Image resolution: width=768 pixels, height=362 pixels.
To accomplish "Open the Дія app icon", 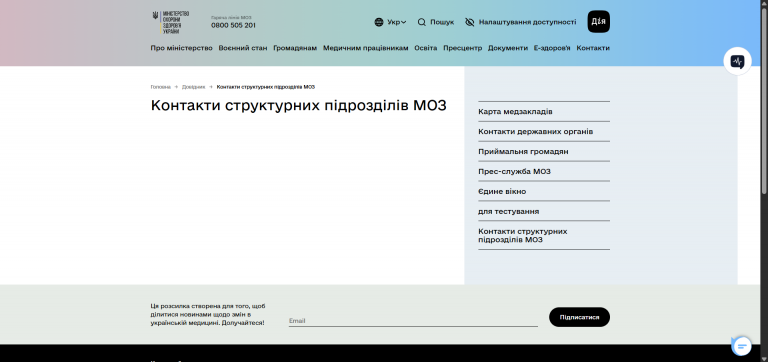I will pos(599,22).
